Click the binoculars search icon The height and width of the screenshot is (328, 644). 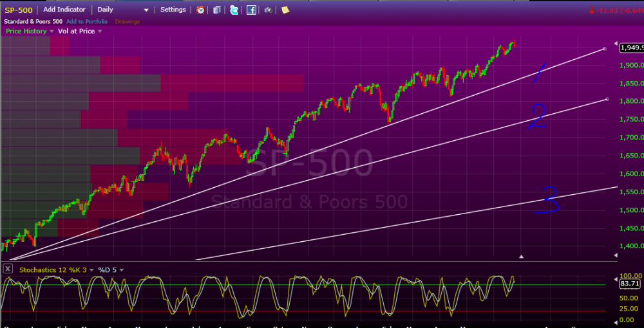[268, 10]
